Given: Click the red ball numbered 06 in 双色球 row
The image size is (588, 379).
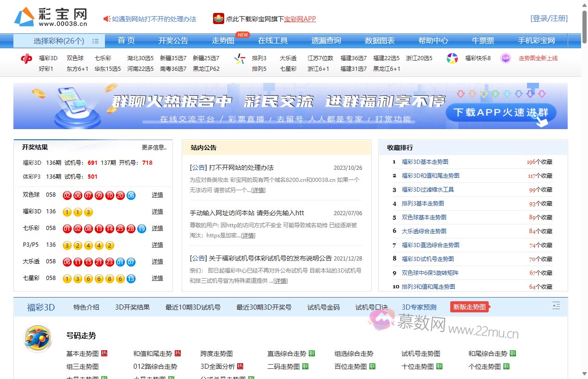Looking at the screenshot, I should 78,195.
